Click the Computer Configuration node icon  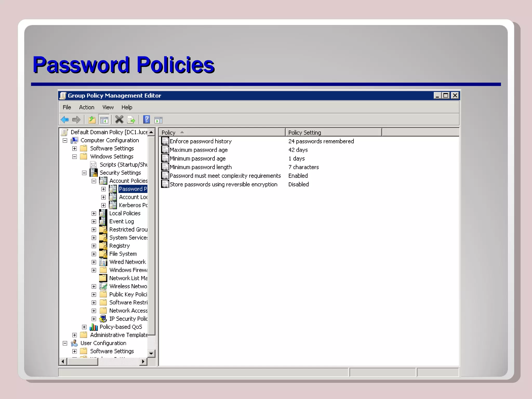(x=75, y=140)
